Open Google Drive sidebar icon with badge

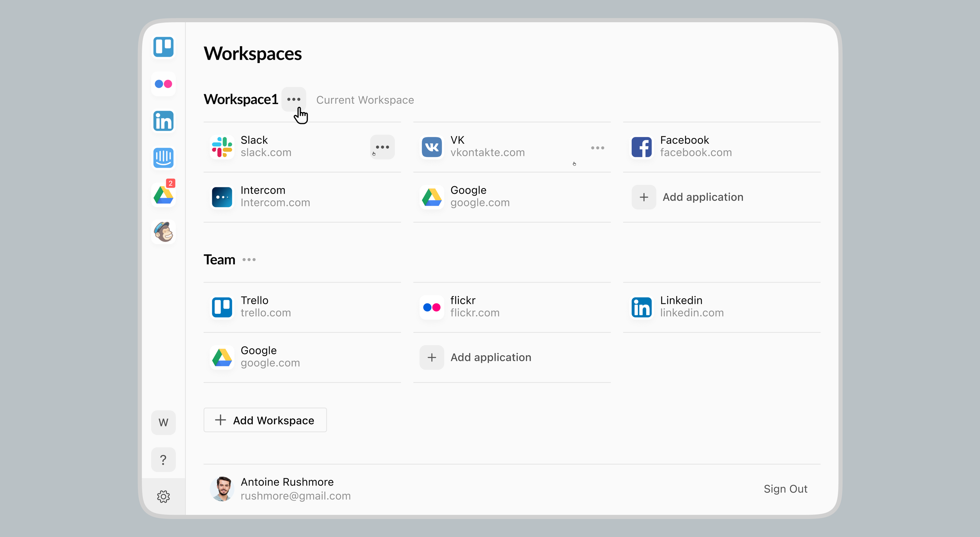163,195
